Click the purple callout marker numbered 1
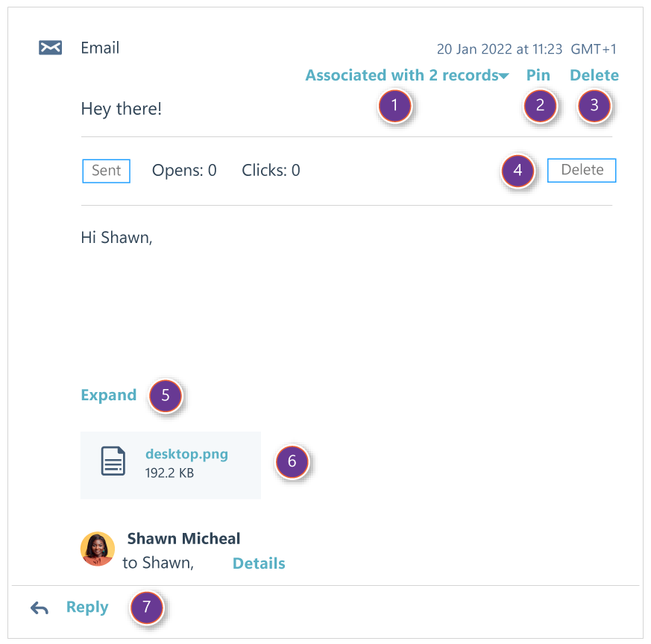Viewport: 651px width, 644px height. click(x=394, y=106)
